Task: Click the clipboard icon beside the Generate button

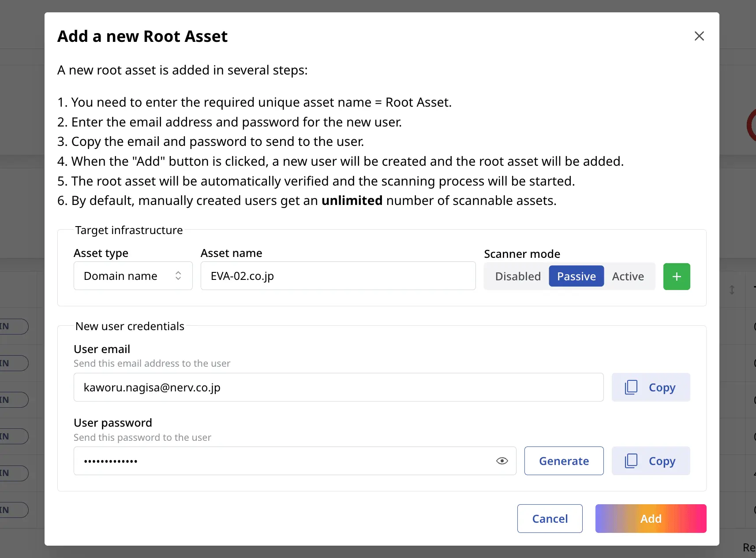Action: [631, 461]
